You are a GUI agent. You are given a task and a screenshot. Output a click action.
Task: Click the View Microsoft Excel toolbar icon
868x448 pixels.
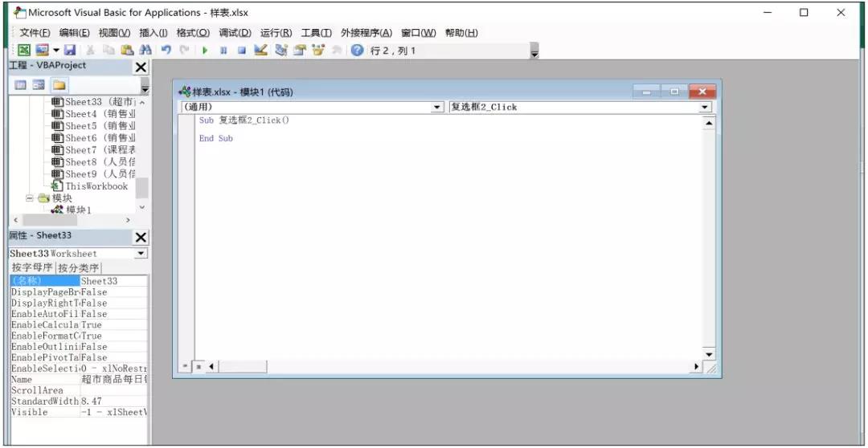[24, 51]
